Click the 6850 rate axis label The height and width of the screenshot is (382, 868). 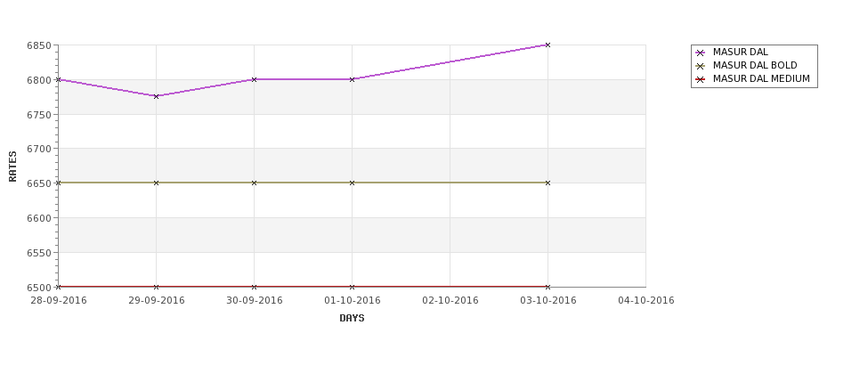click(x=39, y=45)
